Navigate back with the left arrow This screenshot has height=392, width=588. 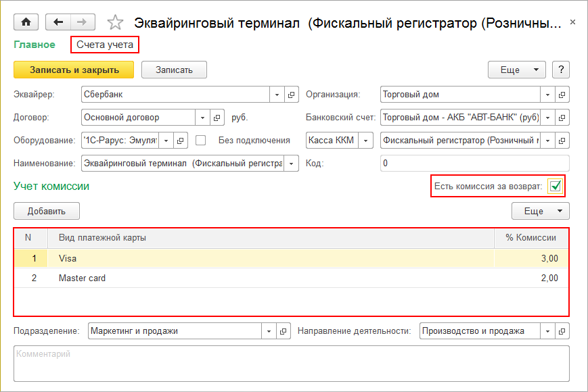[58, 22]
